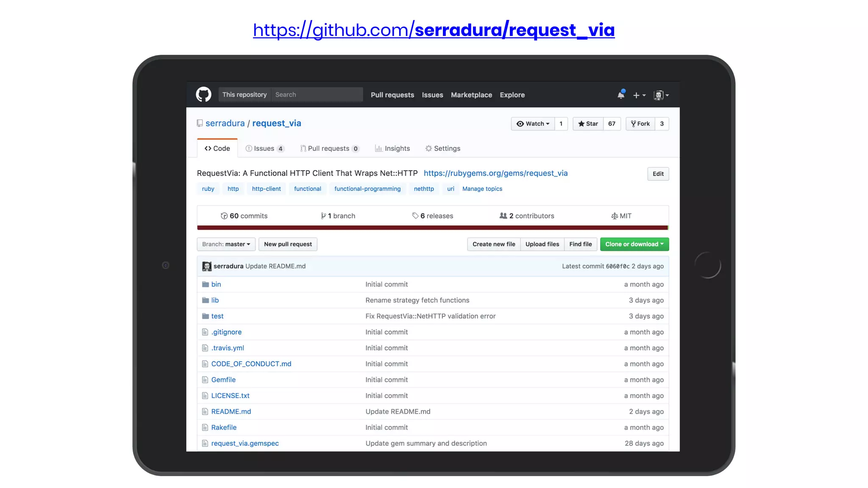View the 1 watcher count
This screenshot has height=488, width=868.
pos(561,124)
